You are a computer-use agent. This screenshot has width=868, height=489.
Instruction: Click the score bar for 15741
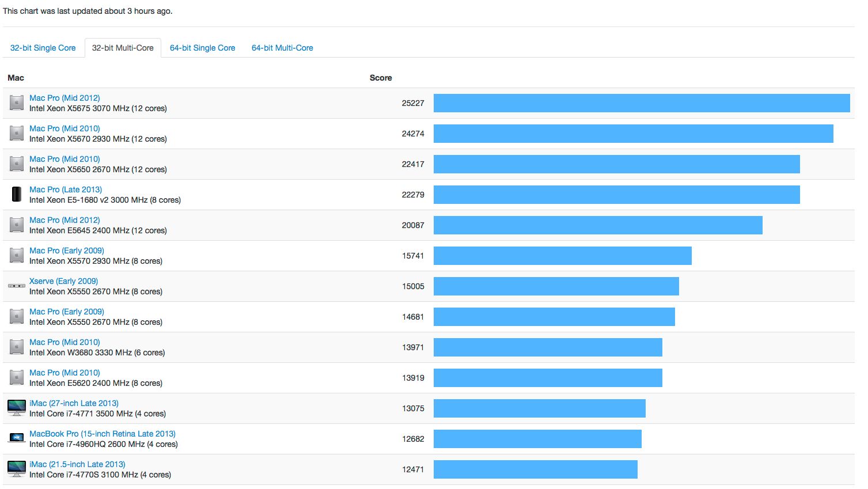(563, 256)
